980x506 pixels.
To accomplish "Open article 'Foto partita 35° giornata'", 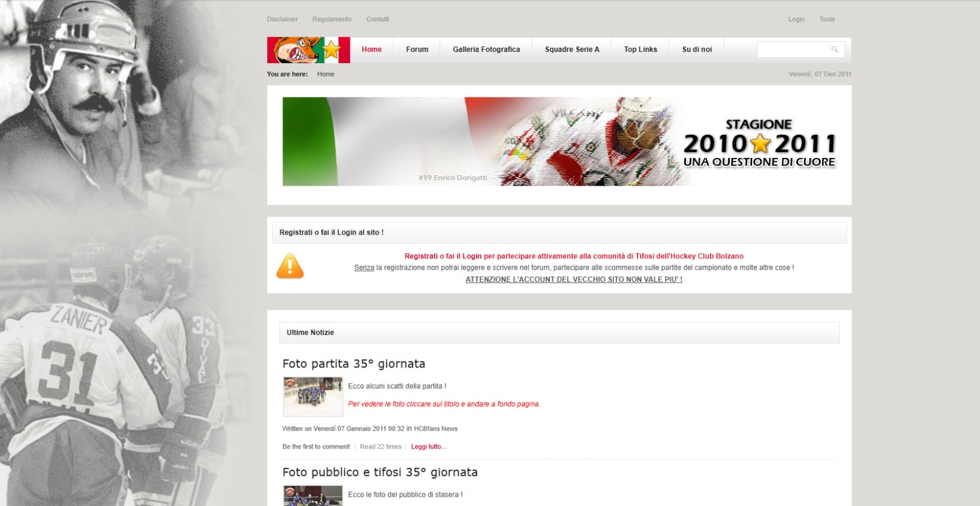I will [x=353, y=364].
